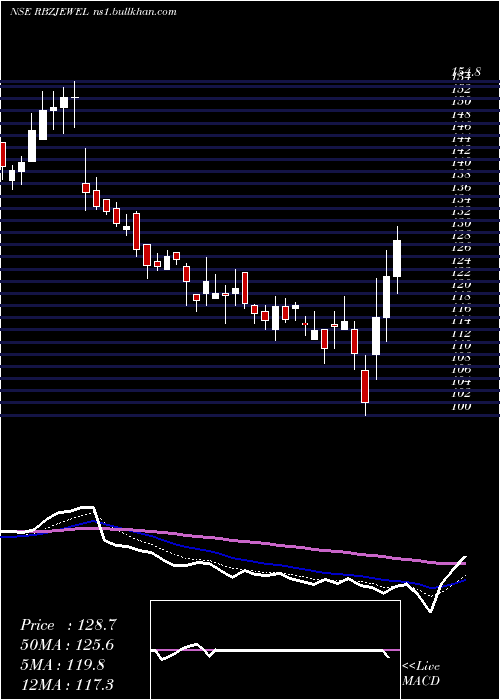Click the 126 price axis label
The image size is (500, 700).
(x=462, y=248)
